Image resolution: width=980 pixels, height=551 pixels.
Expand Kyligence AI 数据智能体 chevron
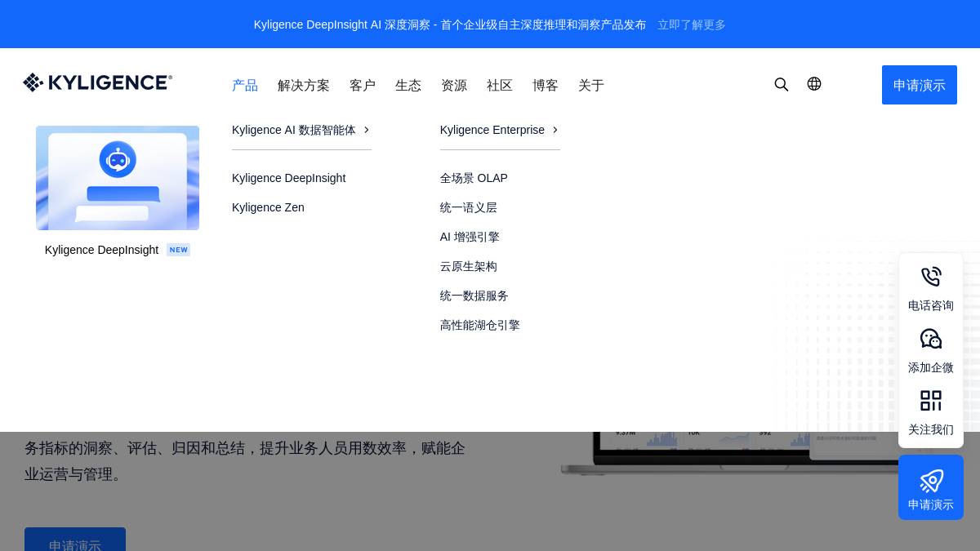pos(367,130)
